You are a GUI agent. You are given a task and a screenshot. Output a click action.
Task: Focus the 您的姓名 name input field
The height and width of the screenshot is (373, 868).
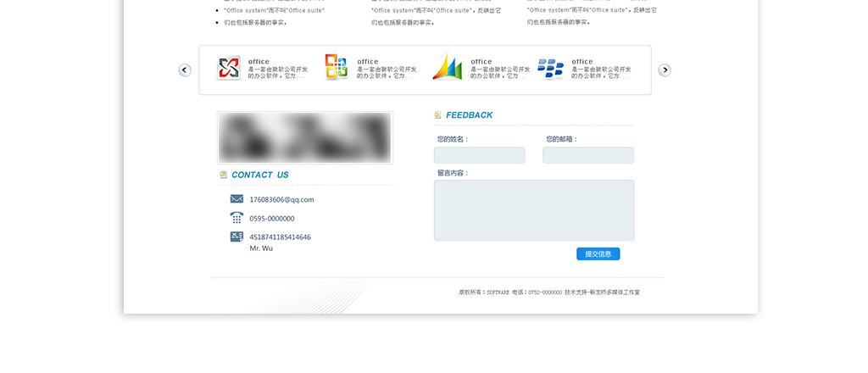pos(479,155)
